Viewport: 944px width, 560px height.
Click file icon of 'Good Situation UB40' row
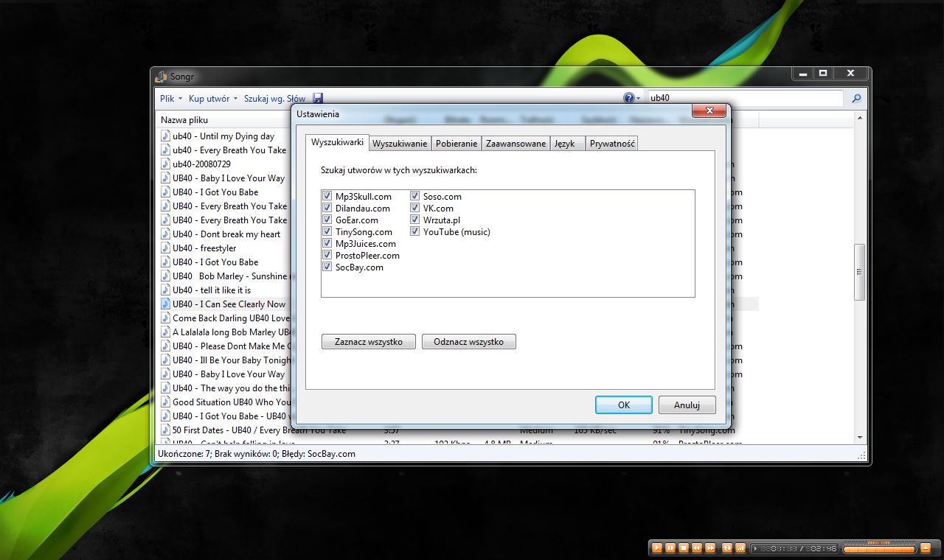166,402
